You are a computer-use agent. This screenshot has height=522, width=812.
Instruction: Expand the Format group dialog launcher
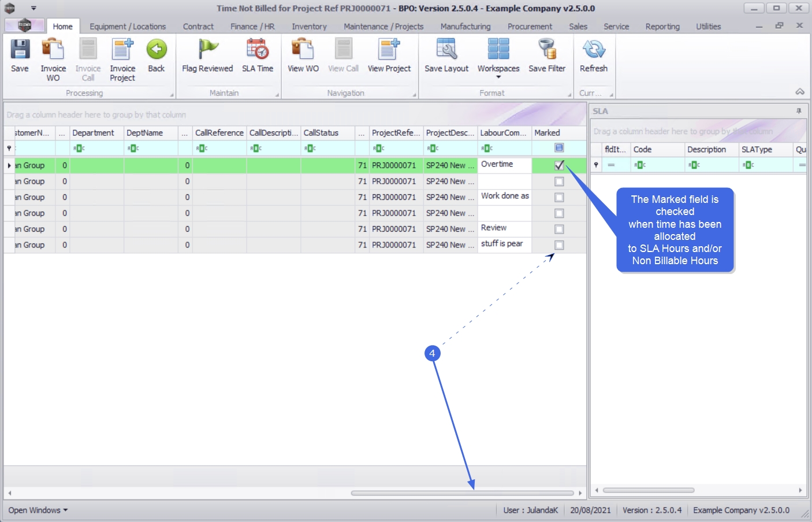pos(569,95)
